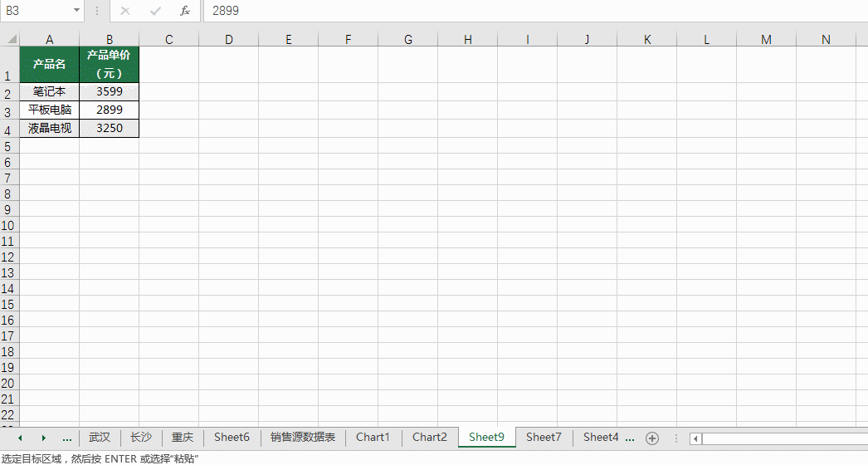Select column E header

(x=289, y=39)
